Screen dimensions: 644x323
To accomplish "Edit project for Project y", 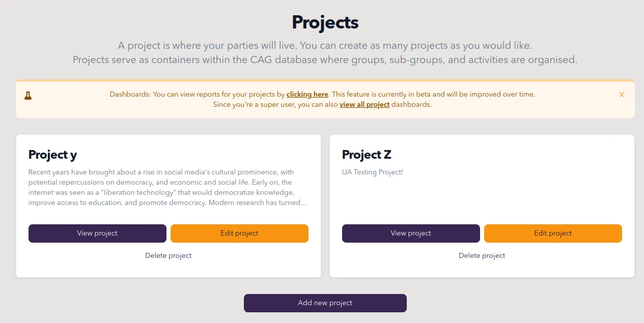I will point(239,233).
